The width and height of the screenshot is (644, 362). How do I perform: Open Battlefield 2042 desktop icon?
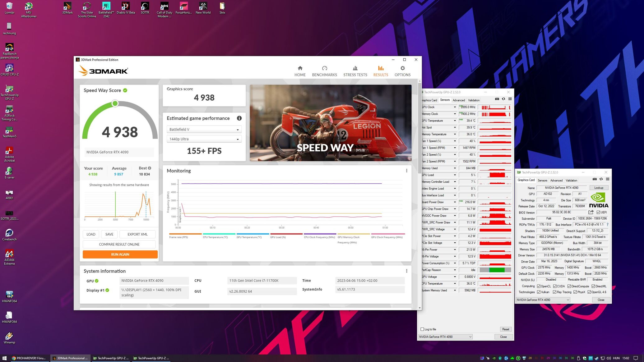(x=106, y=10)
